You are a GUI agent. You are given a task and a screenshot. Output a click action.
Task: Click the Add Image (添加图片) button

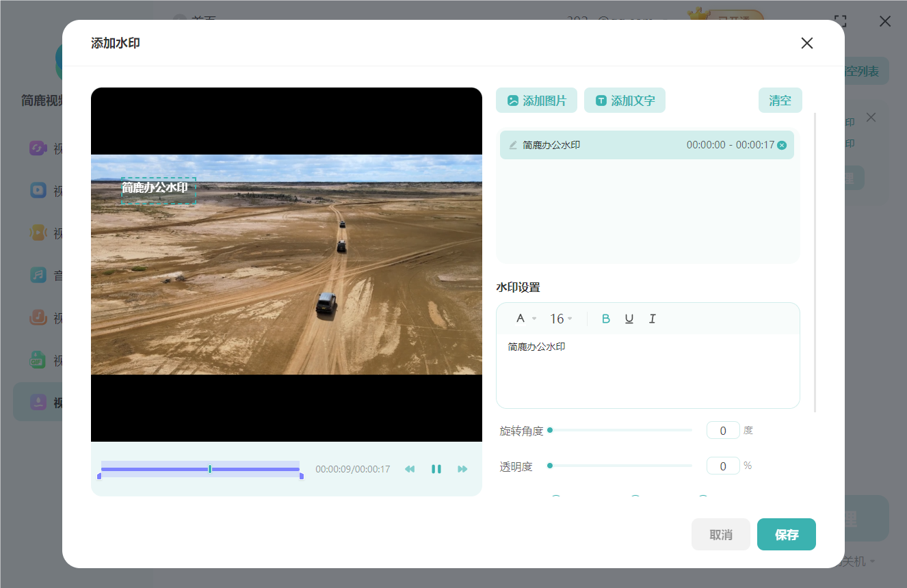point(536,101)
